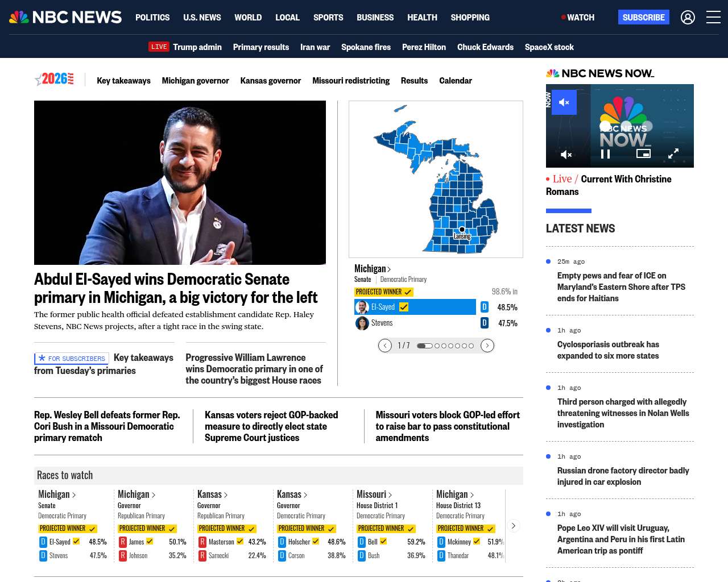Open the Abdul El-Sayed headline photo

pos(180,182)
